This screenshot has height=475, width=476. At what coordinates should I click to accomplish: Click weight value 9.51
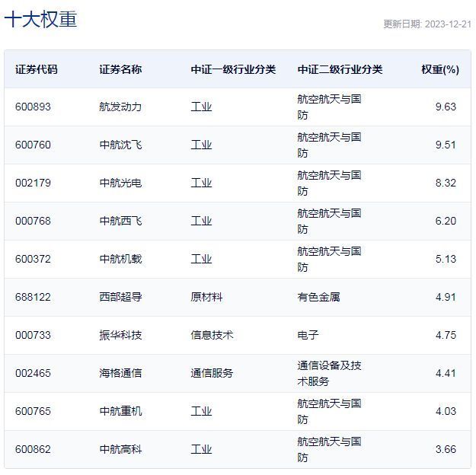point(446,145)
